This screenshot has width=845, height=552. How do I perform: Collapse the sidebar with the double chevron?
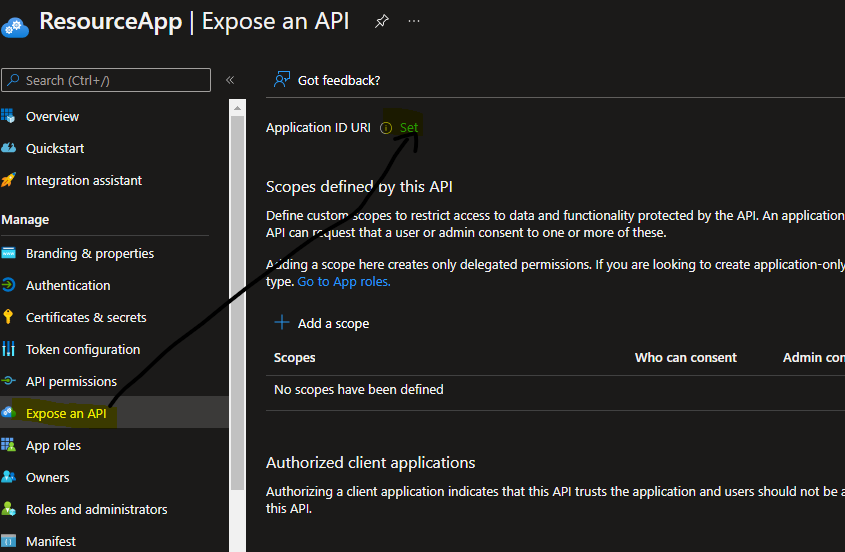point(230,80)
